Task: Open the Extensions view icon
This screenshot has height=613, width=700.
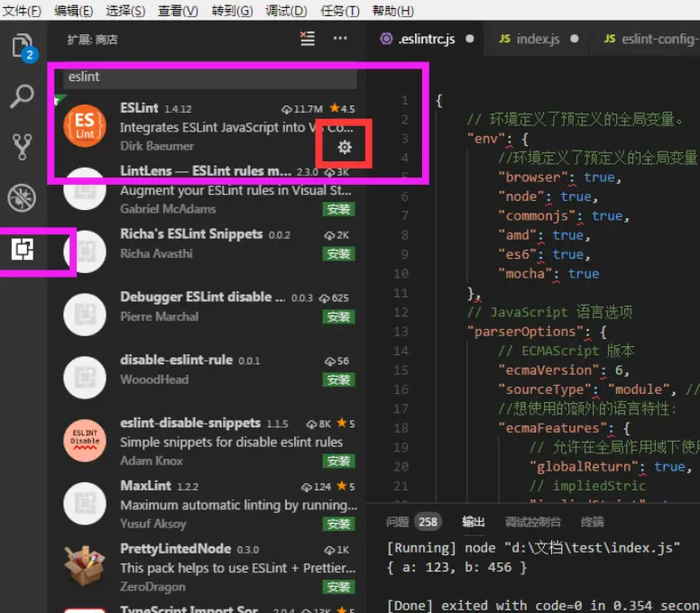Action: pyautogui.click(x=23, y=249)
